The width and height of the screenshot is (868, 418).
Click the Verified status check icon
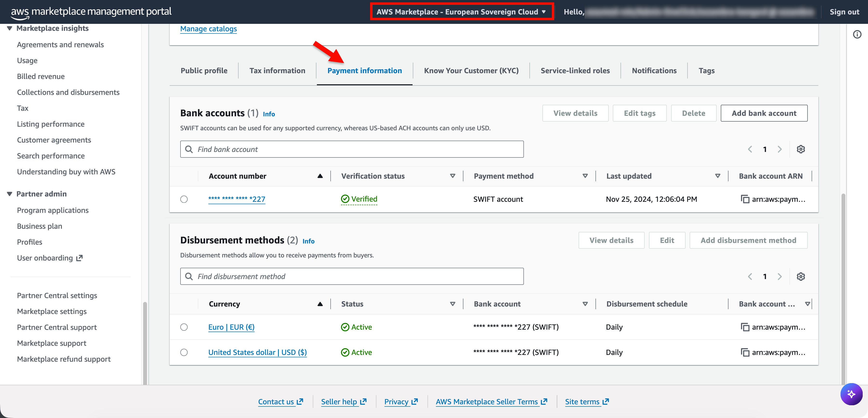[x=345, y=199]
